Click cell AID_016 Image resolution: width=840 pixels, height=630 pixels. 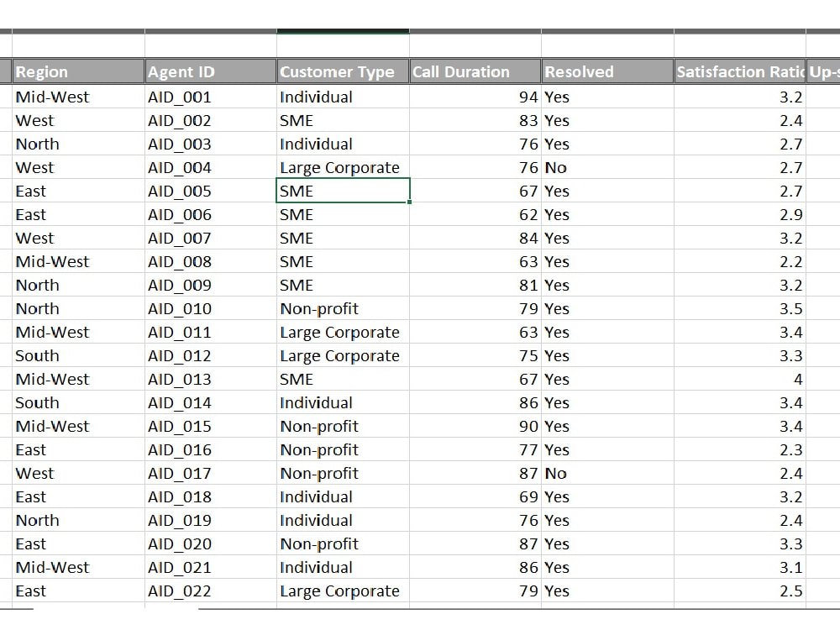point(211,450)
